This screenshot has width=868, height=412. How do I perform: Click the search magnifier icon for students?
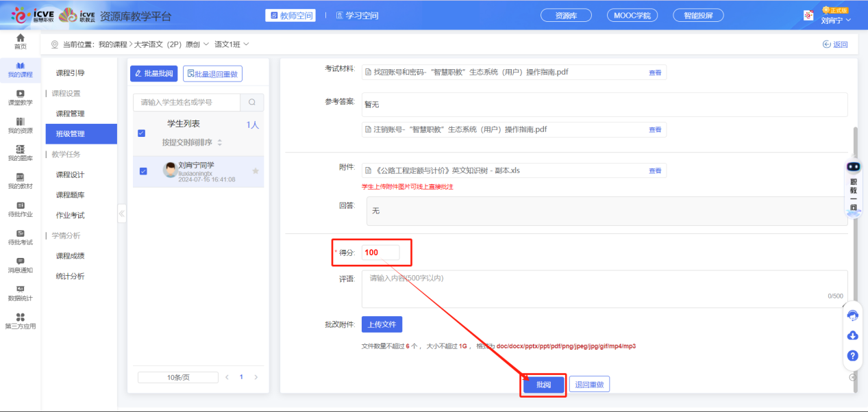pyautogui.click(x=251, y=102)
